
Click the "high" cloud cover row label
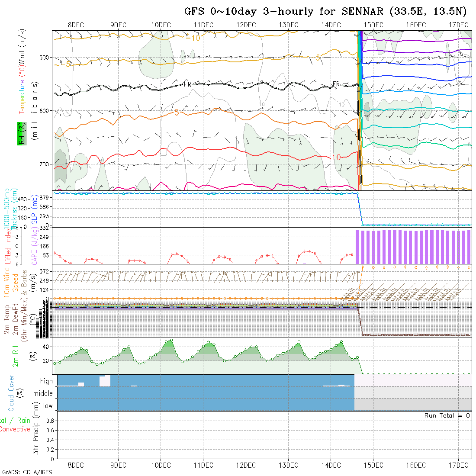pyautogui.click(x=46, y=381)
